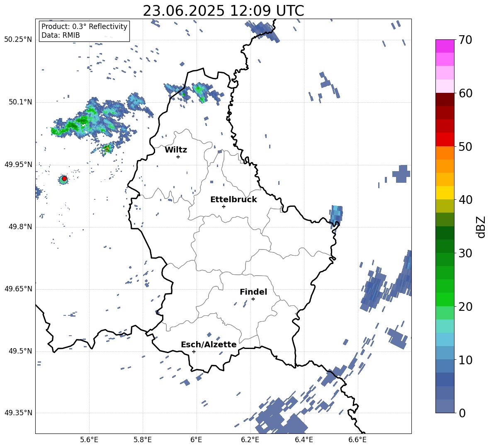Pick the darkest green colorbar swatch near 34
The height and width of the screenshot is (448, 491).
(445, 233)
